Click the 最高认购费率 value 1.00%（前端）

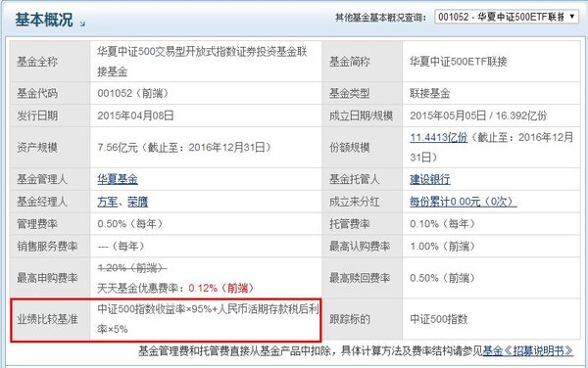443,247
